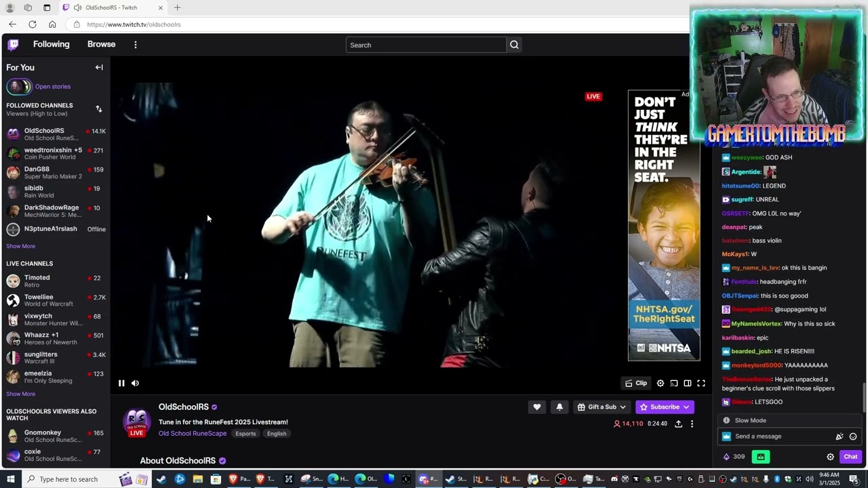Focus the Twitch Search box
This screenshot has height=488, width=868.
click(426, 45)
